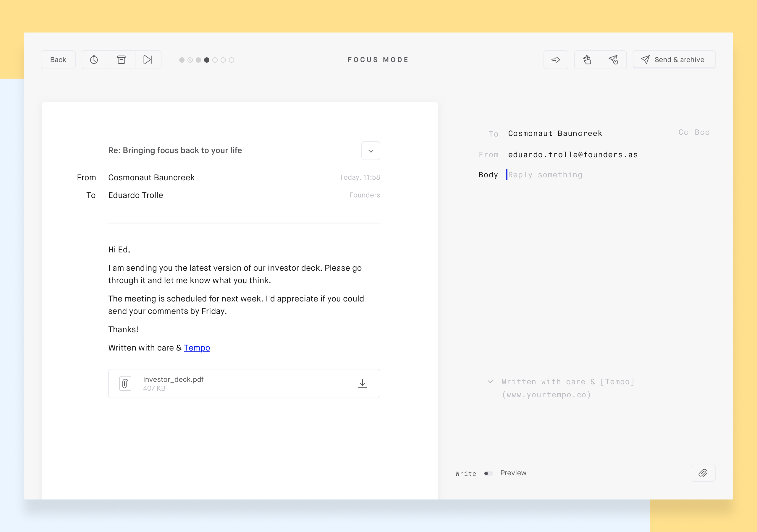Viewport: 757px width, 532px height.
Task: Click Investor_deck.pdf file name
Action: click(173, 379)
